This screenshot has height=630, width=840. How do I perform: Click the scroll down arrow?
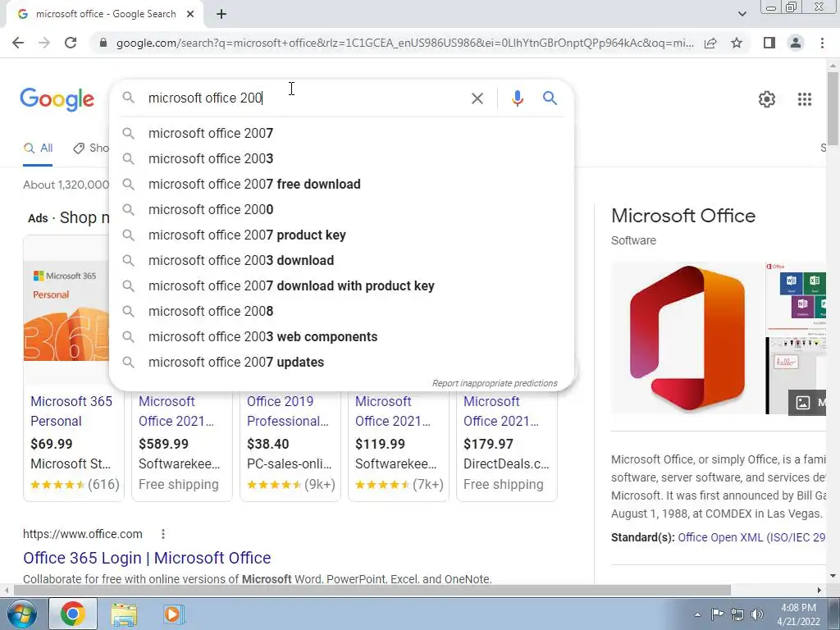833,577
